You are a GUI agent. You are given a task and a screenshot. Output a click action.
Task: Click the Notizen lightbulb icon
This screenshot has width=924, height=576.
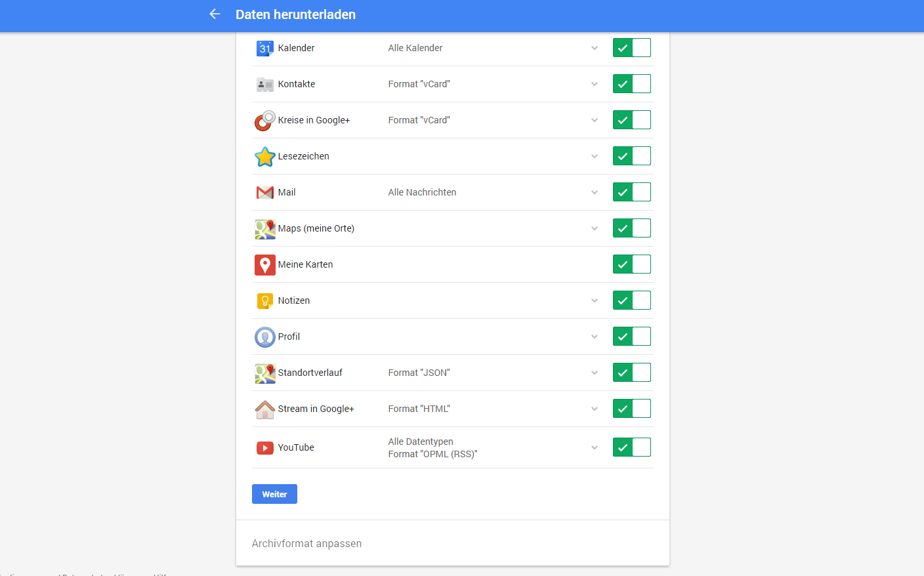coord(264,300)
